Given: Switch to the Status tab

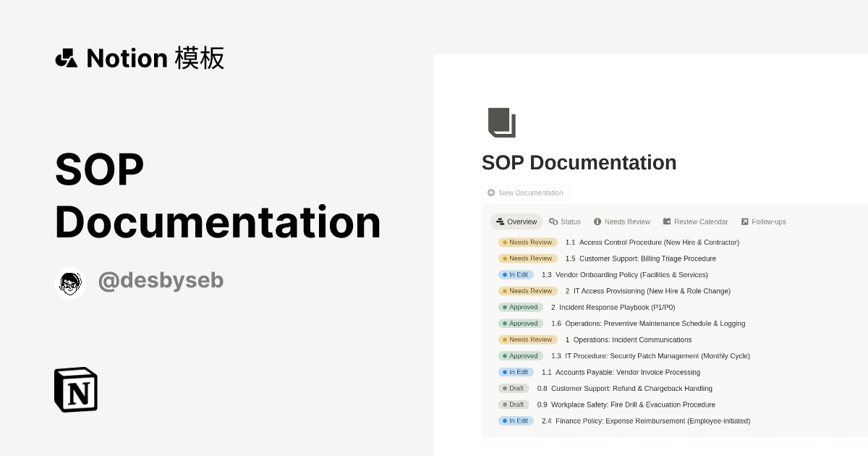Looking at the screenshot, I should 565,221.
